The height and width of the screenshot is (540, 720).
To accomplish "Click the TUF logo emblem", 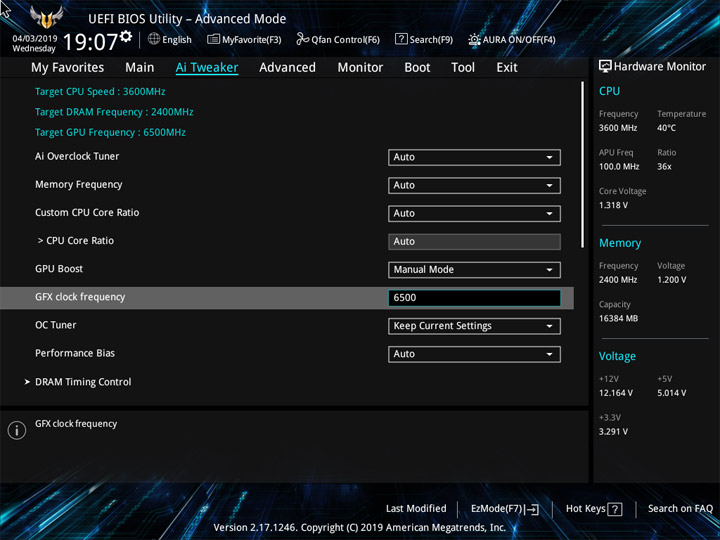I will coord(47,17).
